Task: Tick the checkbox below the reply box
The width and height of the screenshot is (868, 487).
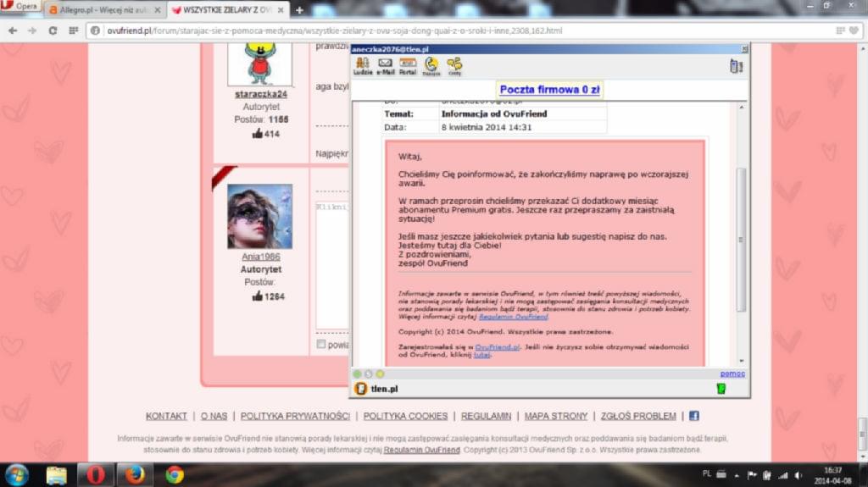Action: [321, 344]
